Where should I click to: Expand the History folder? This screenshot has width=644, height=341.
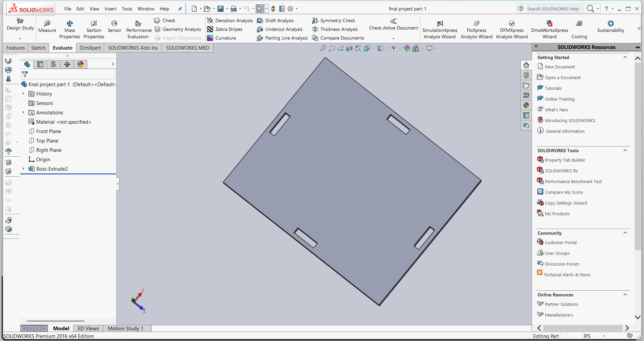tap(23, 94)
